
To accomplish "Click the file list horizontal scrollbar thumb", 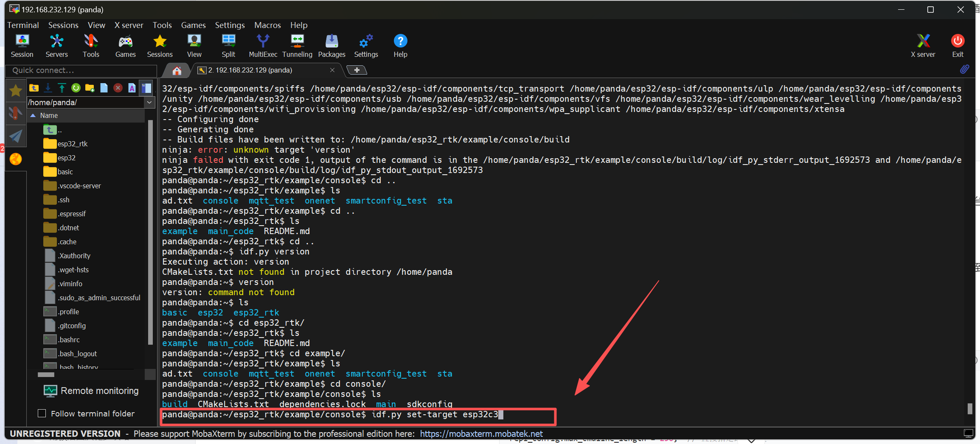I will click(x=46, y=374).
